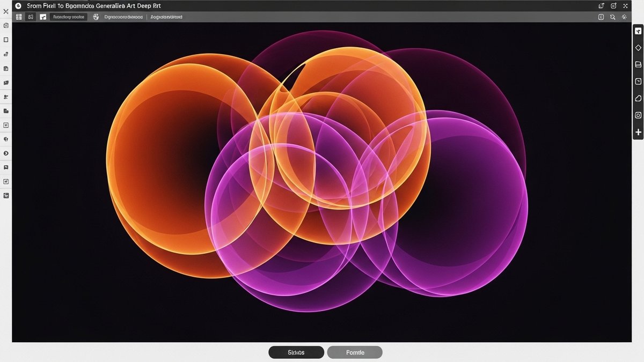Toggle the grid view icon in the toolbar

(x=19, y=17)
